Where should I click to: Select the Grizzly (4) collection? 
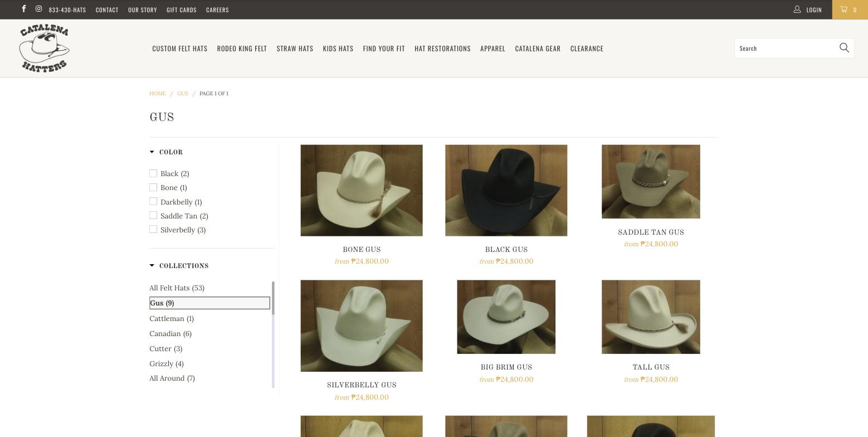point(167,363)
